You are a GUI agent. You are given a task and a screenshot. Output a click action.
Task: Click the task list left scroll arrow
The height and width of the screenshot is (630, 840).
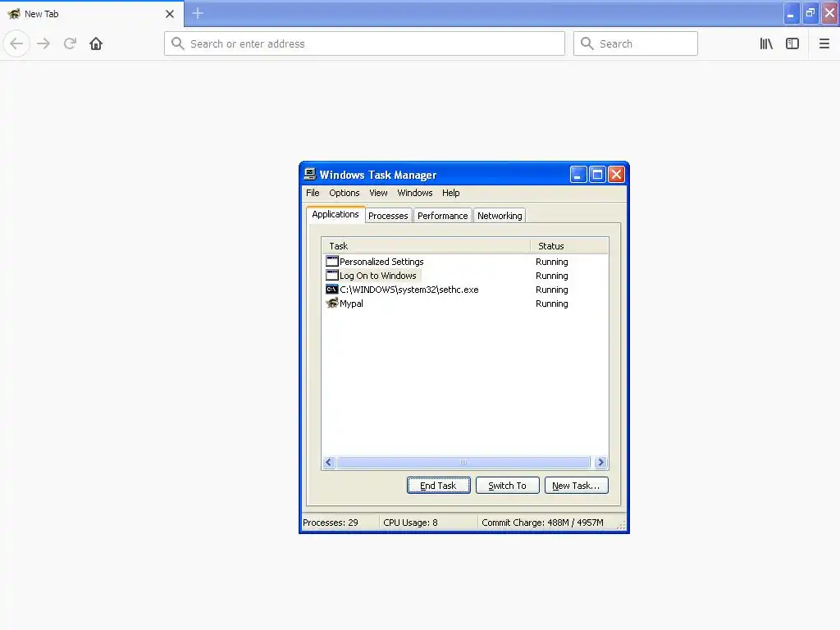coord(329,463)
